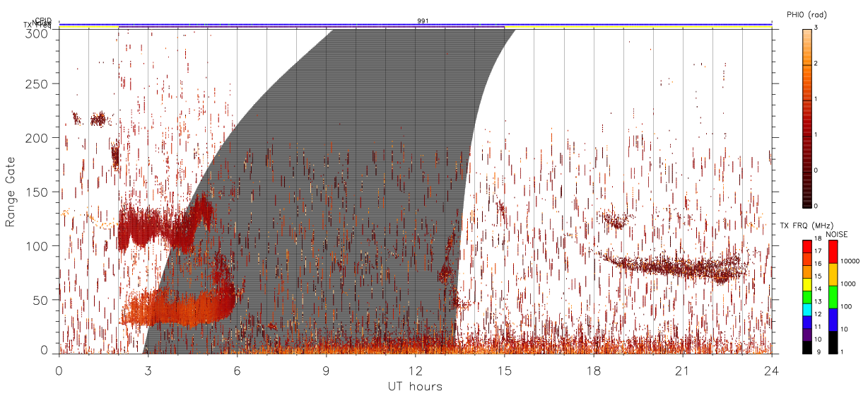Select the '16' label in TX FRQ legend
The height and width of the screenshot is (401, 868).
(818, 265)
